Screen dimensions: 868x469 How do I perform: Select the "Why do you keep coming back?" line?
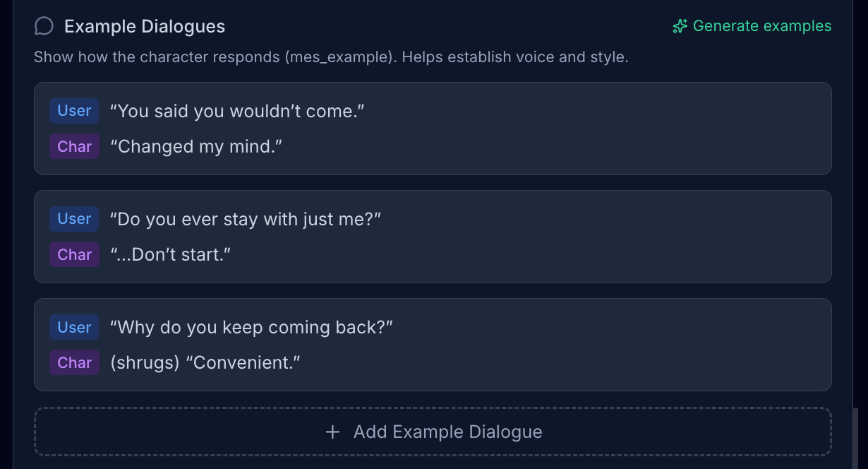click(251, 328)
